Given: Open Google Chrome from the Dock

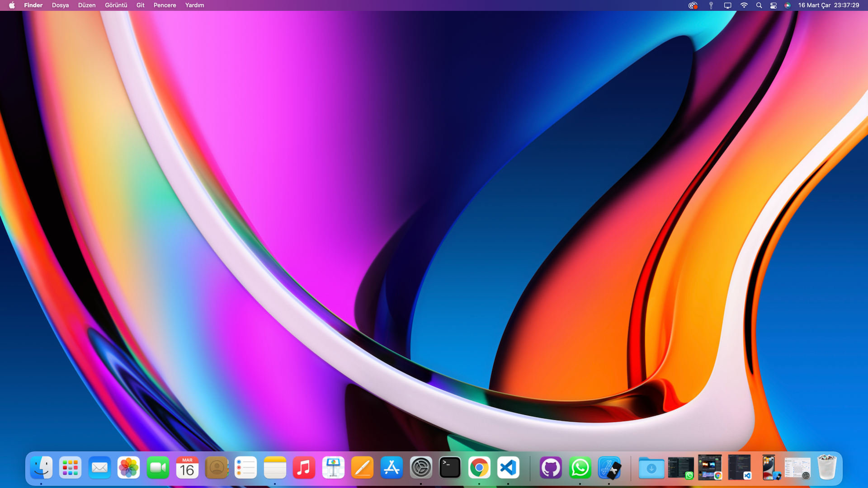Looking at the screenshot, I should [x=479, y=468].
